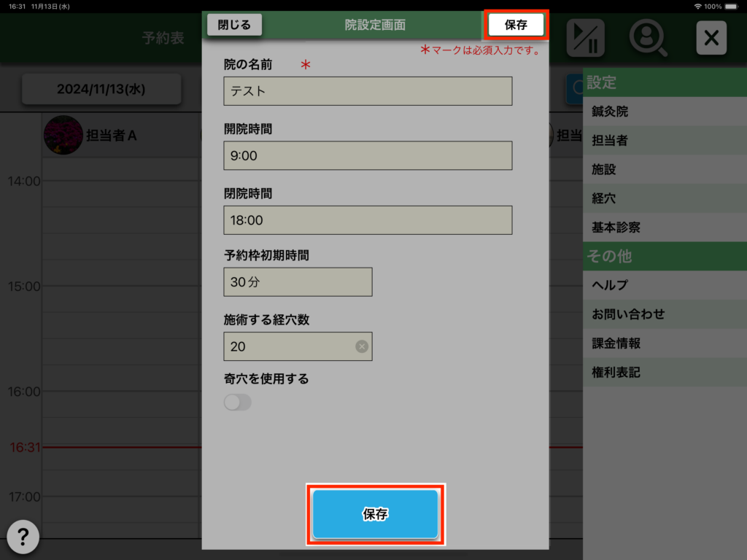Open the user search magnifier icon
Image resolution: width=747 pixels, height=560 pixels.
(649, 38)
